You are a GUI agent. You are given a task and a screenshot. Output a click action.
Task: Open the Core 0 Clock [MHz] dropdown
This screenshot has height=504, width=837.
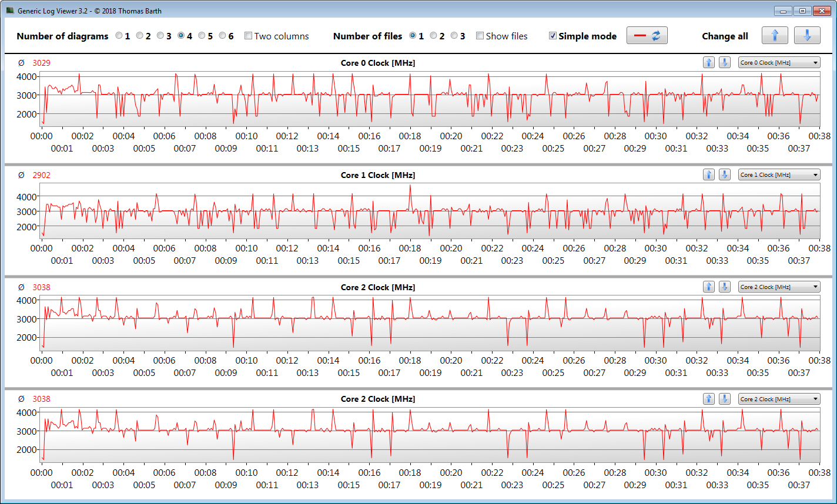tap(779, 62)
